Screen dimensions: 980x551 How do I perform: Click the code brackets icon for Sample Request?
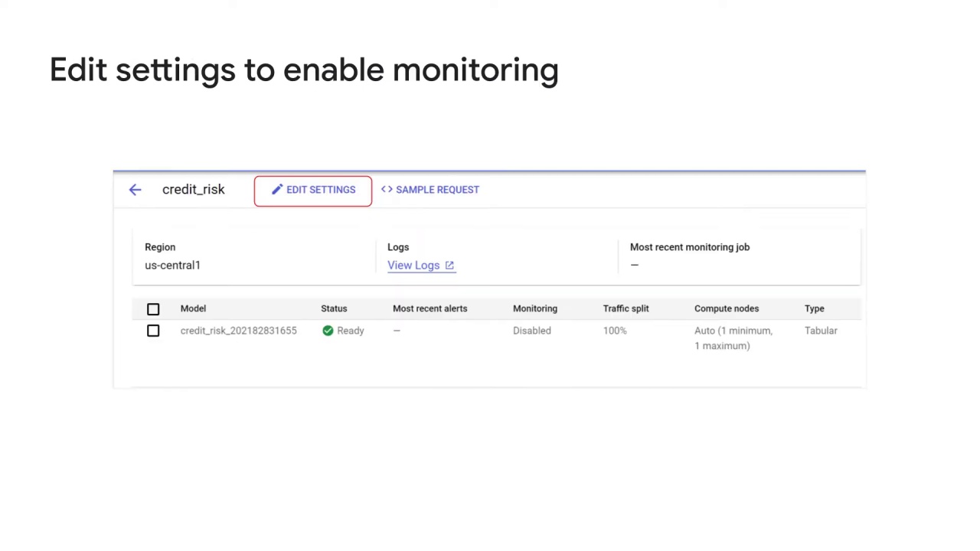click(x=387, y=189)
